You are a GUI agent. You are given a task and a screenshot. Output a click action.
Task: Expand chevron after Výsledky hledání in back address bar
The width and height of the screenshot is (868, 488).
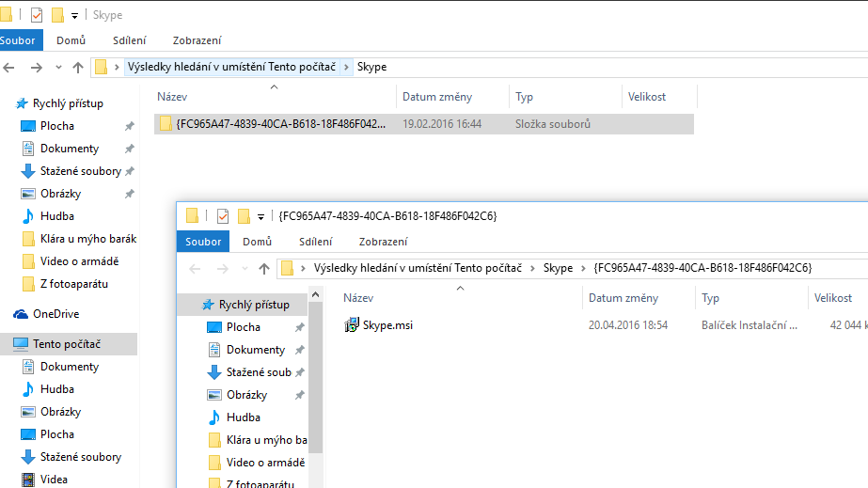click(346, 67)
